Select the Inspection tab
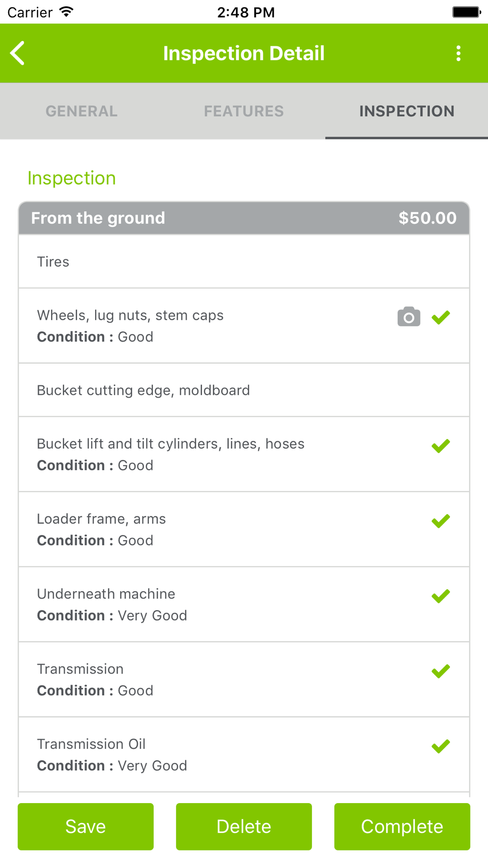 (407, 111)
